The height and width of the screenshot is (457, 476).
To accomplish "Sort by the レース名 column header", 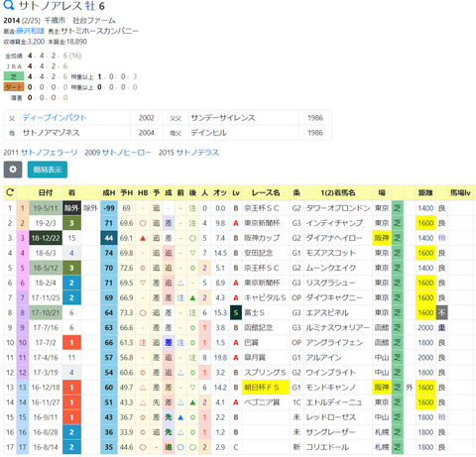I will tap(266, 192).
